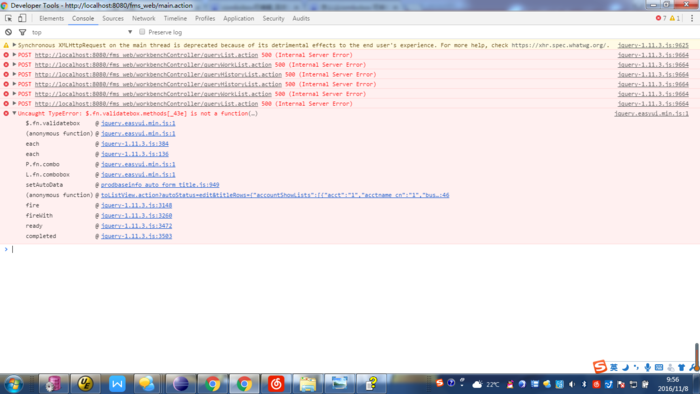The image size is (700, 394).
Task: Click the volume speaker tray icon
Action: point(572,384)
